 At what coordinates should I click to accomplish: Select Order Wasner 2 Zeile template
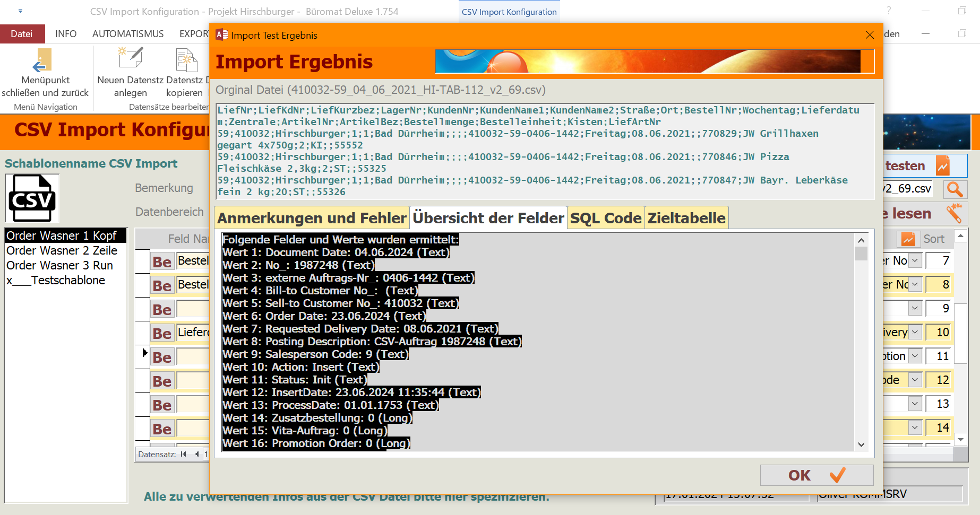click(62, 250)
